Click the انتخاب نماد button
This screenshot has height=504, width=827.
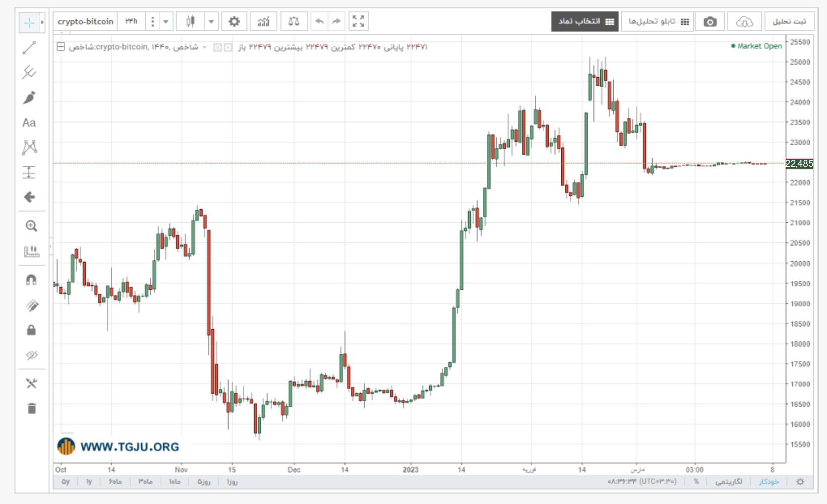click(x=585, y=22)
